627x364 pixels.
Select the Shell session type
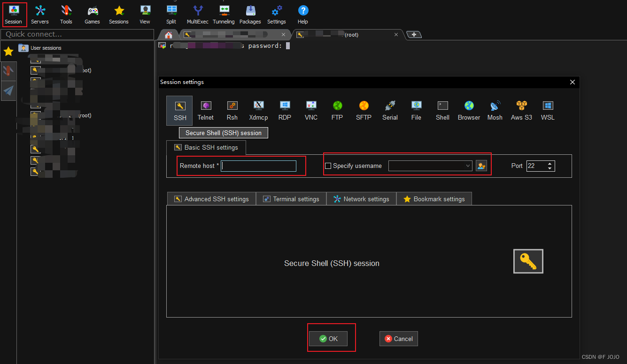[x=442, y=111]
